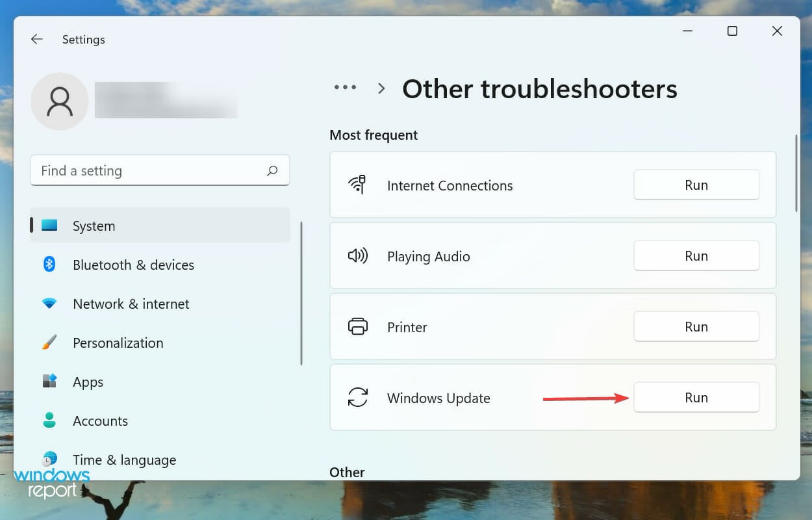Select System in the settings sidebar
Screen dimensions: 812x520
coord(94,226)
